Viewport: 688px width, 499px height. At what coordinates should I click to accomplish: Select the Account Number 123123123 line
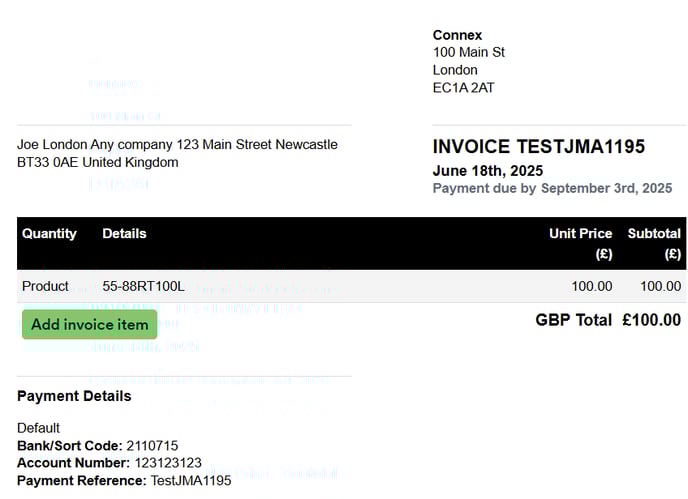[109, 463]
